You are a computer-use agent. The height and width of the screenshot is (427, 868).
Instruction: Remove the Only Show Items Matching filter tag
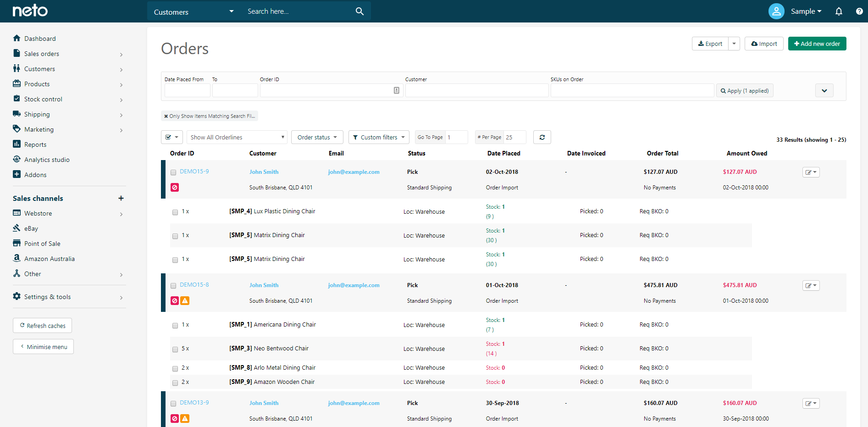(166, 116)
